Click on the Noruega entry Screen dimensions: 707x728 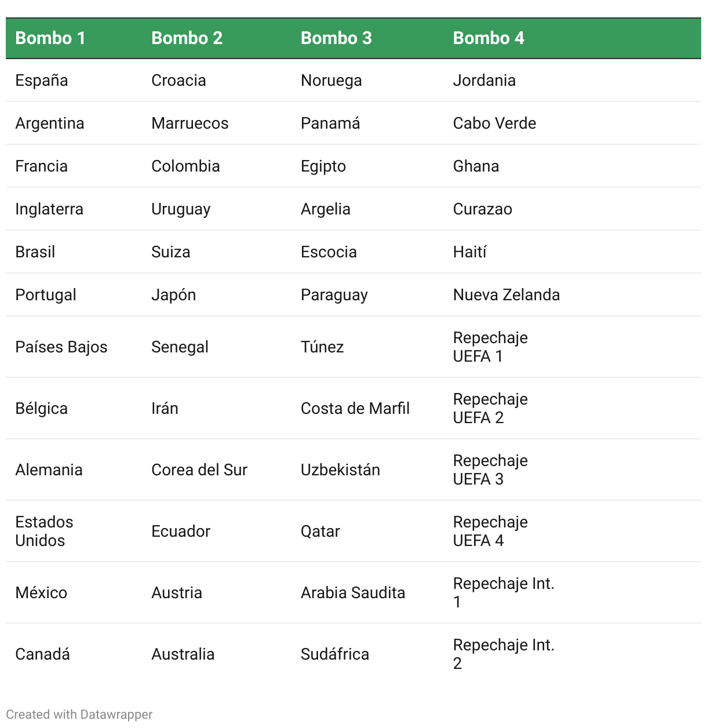click(x=331, y=81)
